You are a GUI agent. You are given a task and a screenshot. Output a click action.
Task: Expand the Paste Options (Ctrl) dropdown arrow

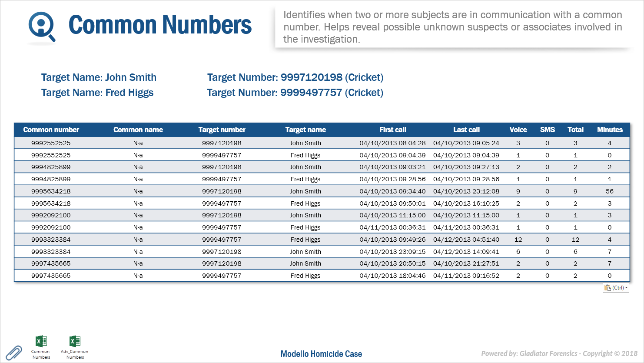click(626, 288)
